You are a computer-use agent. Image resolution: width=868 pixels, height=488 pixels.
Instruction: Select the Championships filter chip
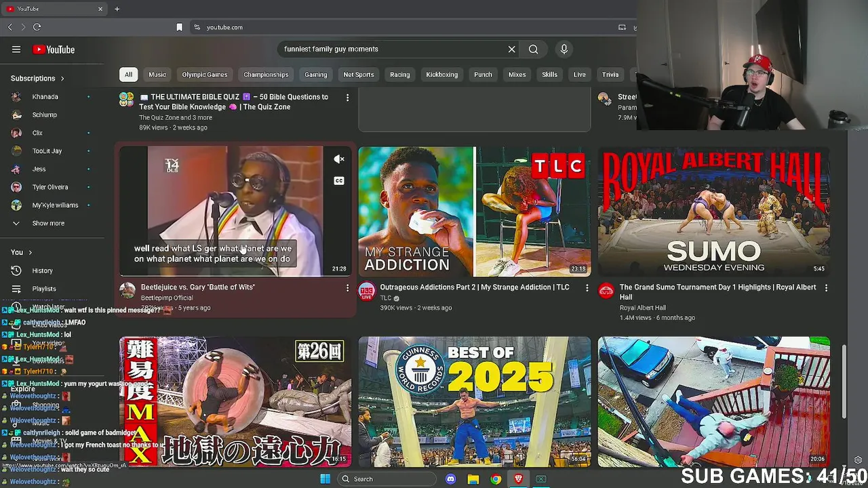point(266,75)
